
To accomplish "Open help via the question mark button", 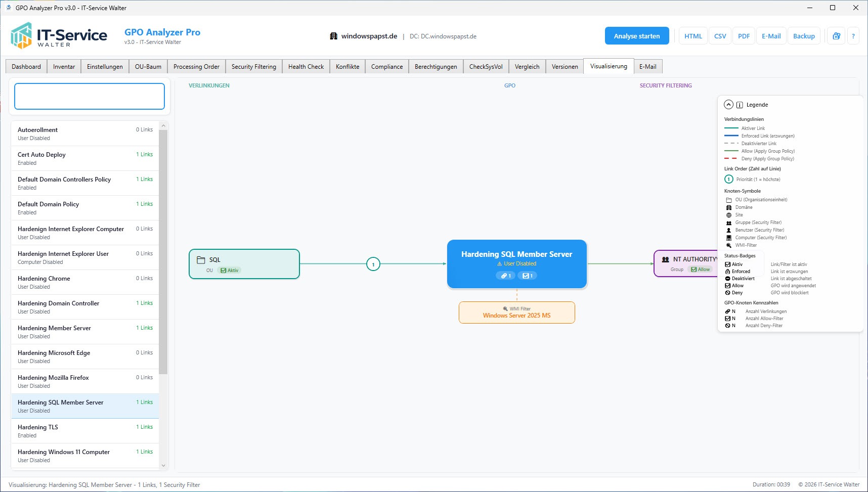I will pos(853,36).
